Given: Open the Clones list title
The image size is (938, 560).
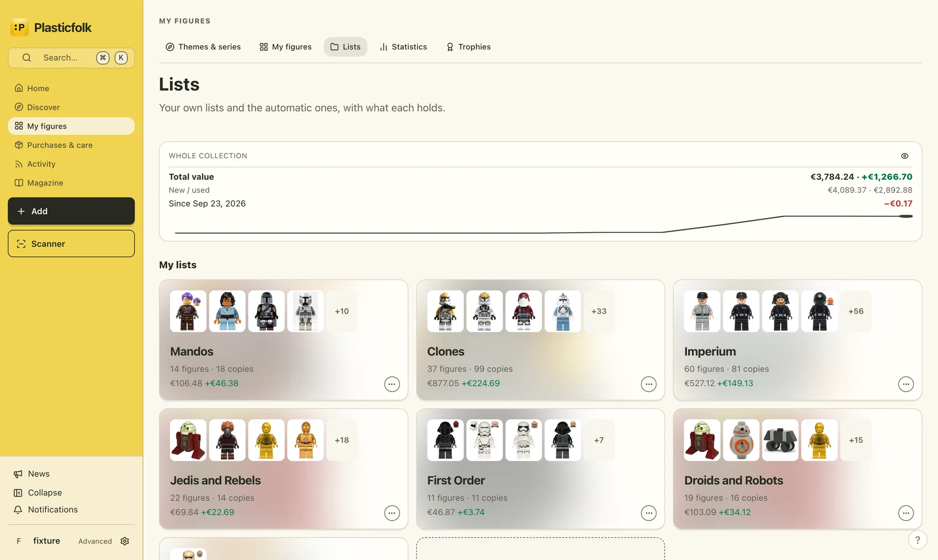Looking at the screenshot, I should pos(446,352).
